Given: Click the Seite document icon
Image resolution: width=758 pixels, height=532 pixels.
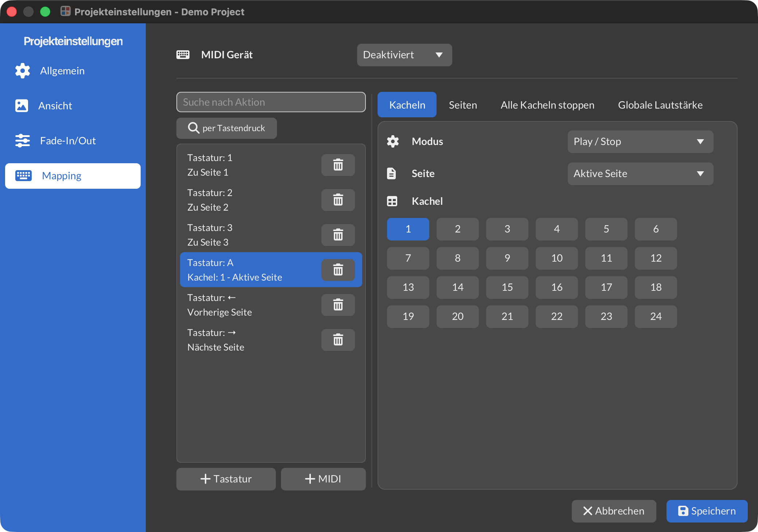Looking at the screenshot, I should pos(391,173).
